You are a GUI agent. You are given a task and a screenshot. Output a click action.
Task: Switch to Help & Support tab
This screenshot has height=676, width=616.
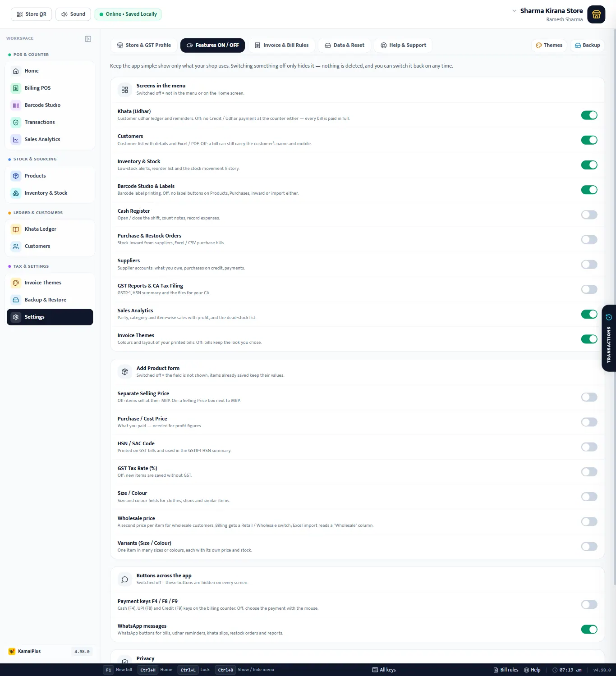pos(403,45)
